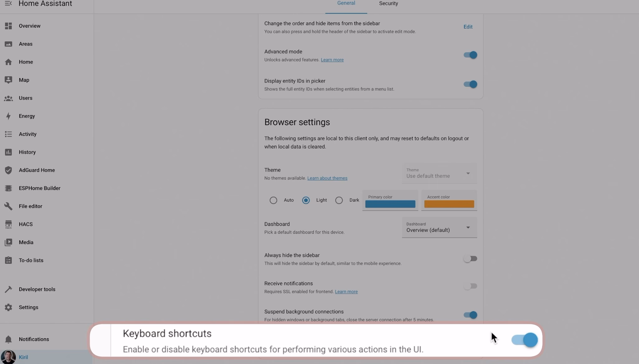Open the Learn about themes link
639x364 pixels.
click(x=327, y=178)
